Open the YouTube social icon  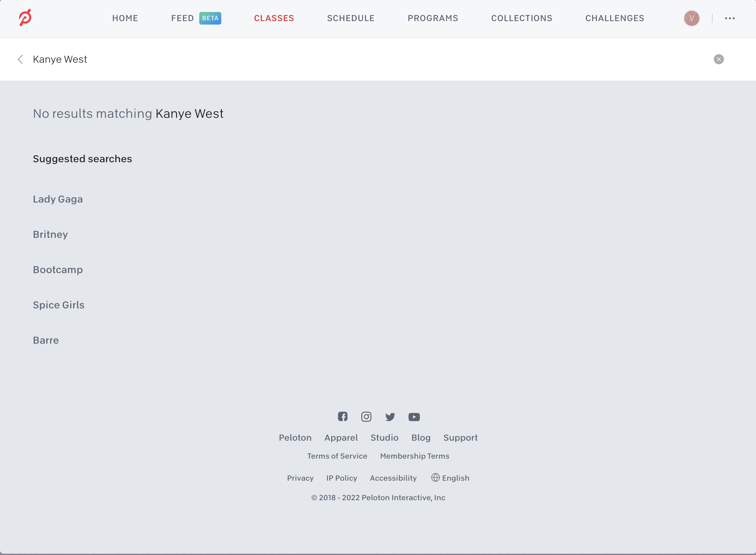point(414,417)
